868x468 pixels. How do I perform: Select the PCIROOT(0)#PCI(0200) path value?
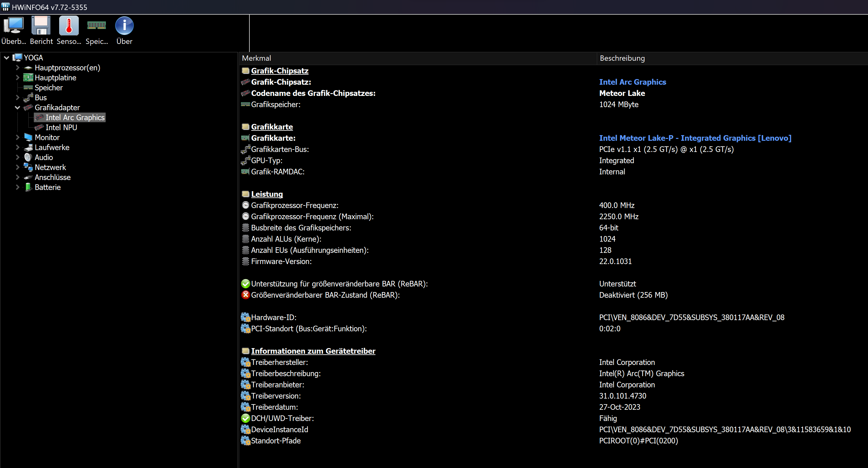(639, 441)
